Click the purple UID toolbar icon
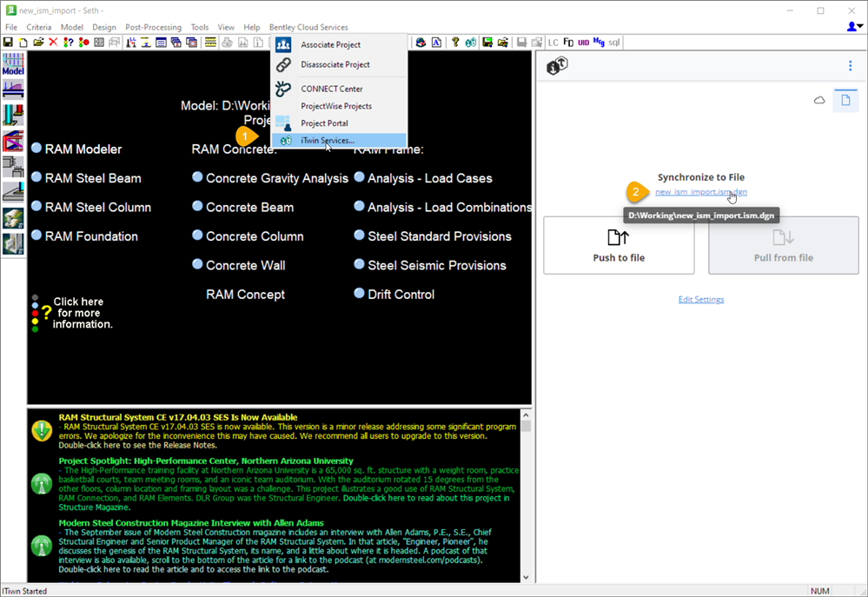This screenshot has height=597, width=868. 584,43
